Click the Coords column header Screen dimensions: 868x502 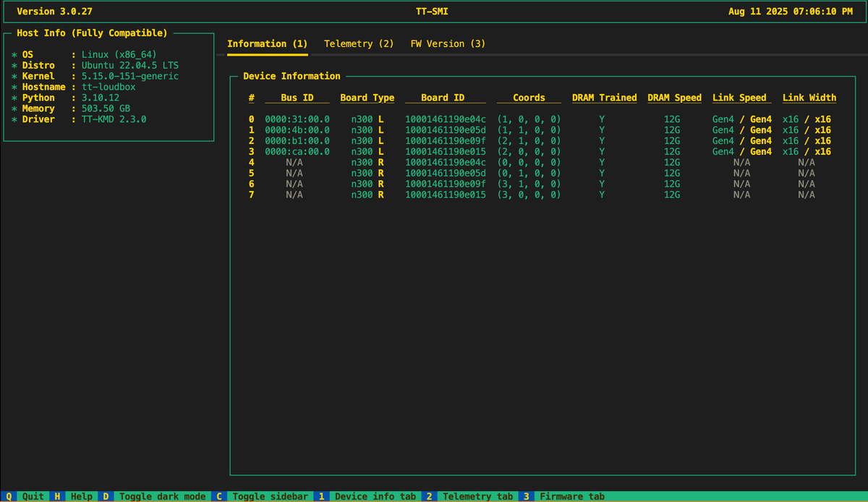tap(529, 98)
